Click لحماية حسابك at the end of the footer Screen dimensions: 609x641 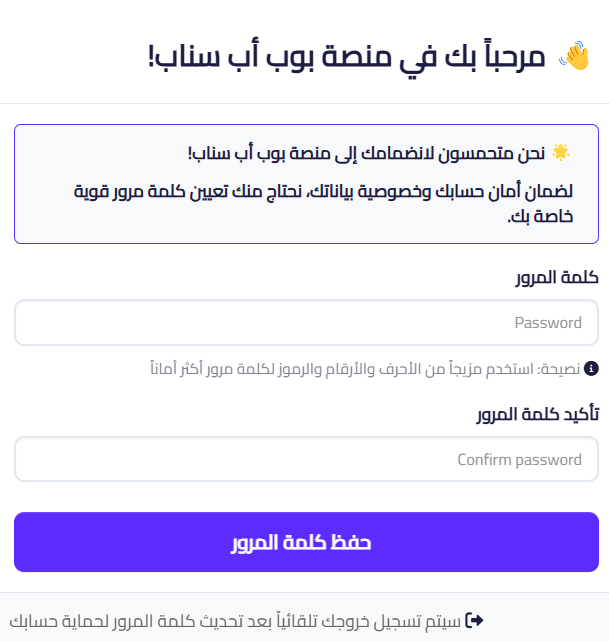(59, 621)
